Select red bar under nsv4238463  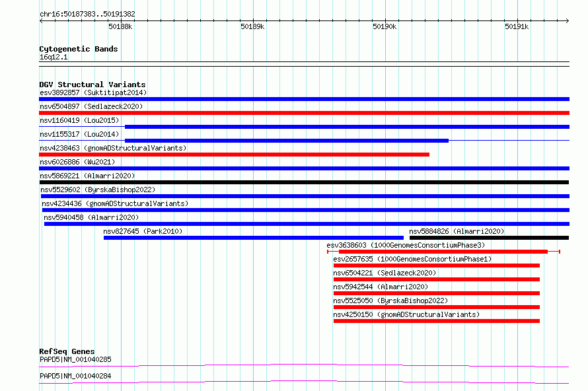click(234, 155)
